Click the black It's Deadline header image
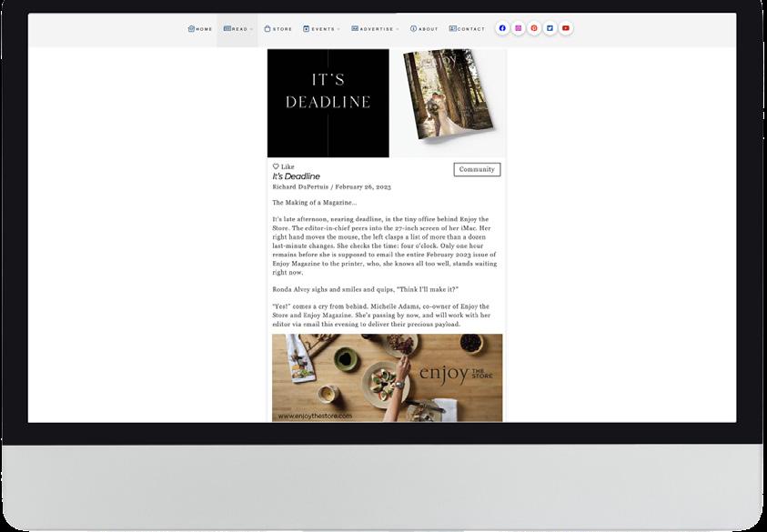 328,103
